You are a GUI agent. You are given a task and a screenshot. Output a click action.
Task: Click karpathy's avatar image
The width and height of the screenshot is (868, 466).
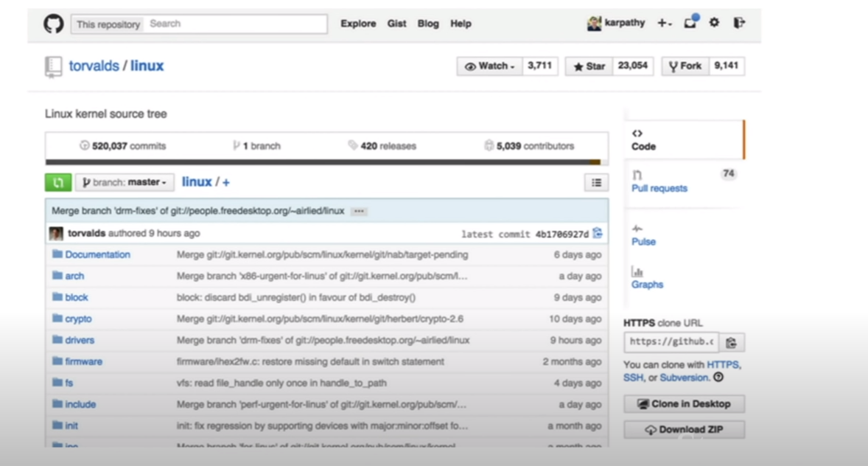pyautogui.click(x=594, y=24)
